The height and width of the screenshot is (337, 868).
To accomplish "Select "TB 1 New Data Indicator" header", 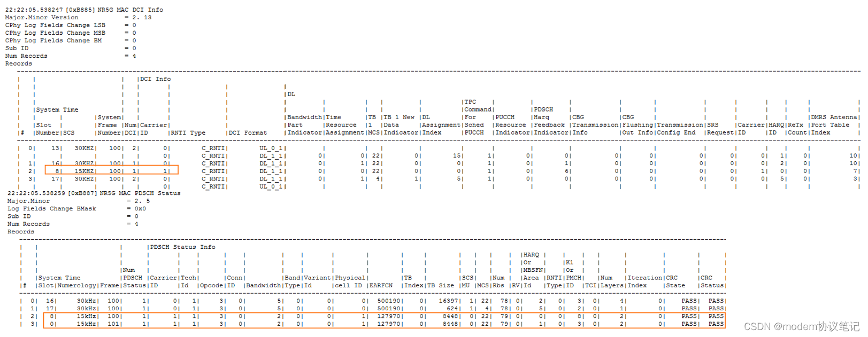I will (x=401, y=124).
